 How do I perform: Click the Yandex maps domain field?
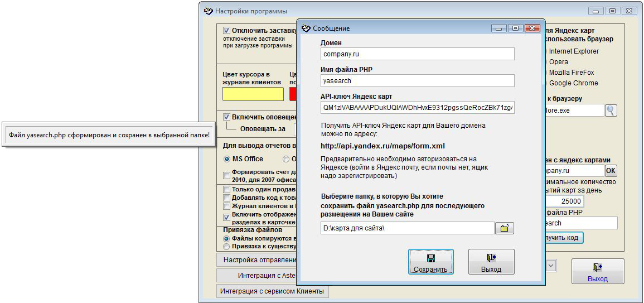tap(575, 170)
